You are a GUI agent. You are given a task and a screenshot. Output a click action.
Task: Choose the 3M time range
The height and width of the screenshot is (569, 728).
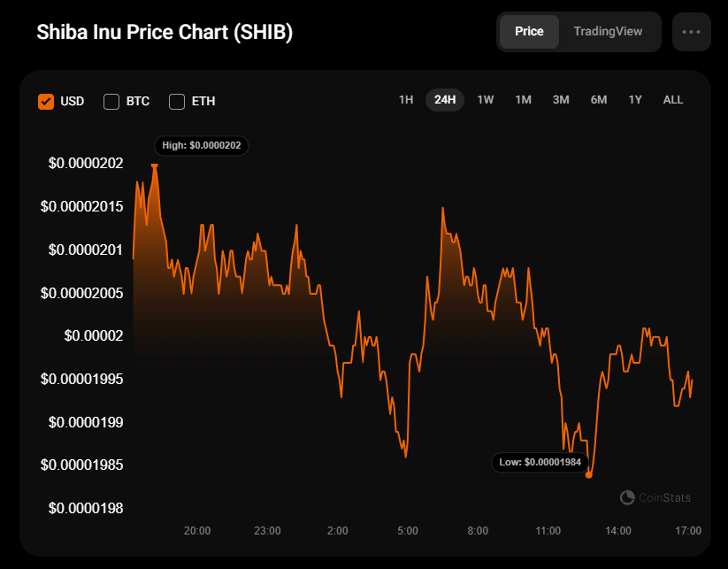pos(561,99)
